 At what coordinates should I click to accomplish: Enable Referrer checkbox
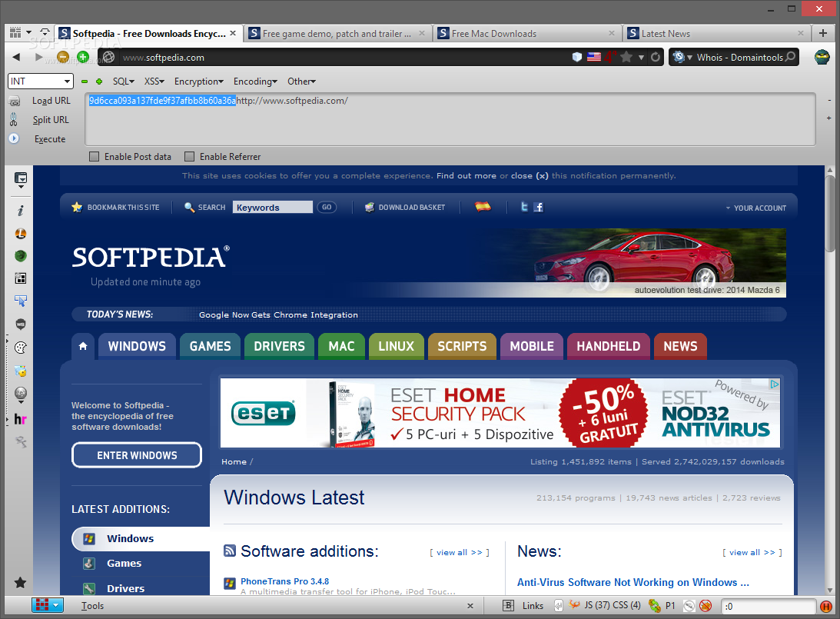click(189, 157)
